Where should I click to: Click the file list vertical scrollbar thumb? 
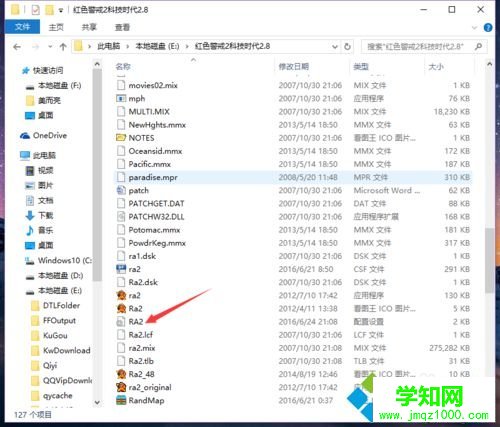(489, 260)
